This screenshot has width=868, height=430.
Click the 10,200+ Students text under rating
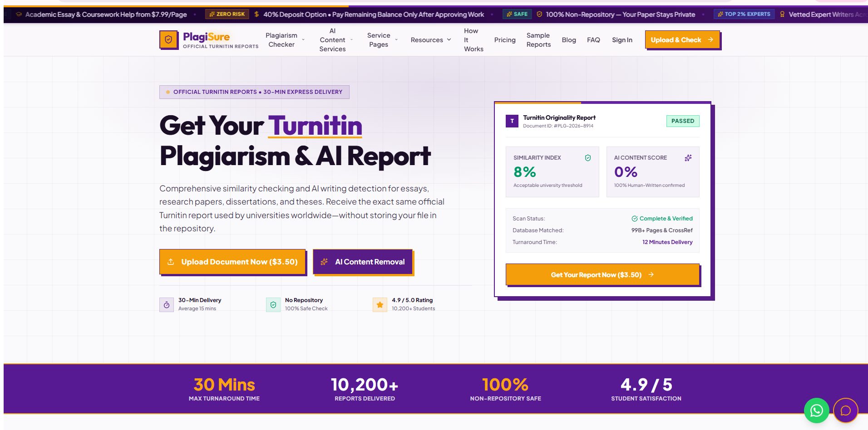pos(413,308)
